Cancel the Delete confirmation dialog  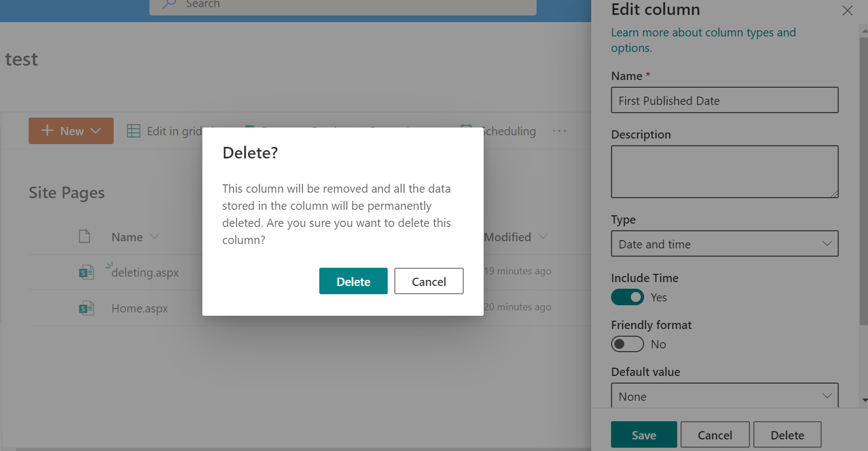(x=429, y=281)
